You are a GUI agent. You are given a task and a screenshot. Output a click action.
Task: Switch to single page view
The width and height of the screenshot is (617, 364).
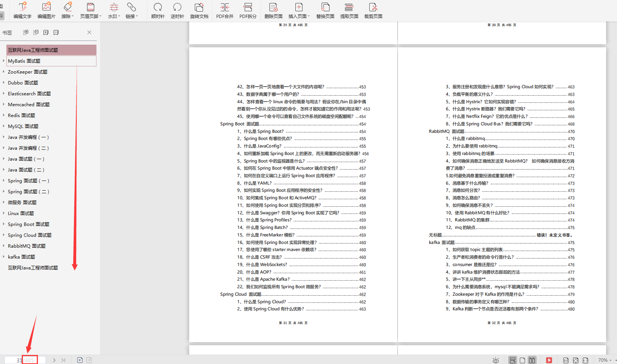(522, 360)
